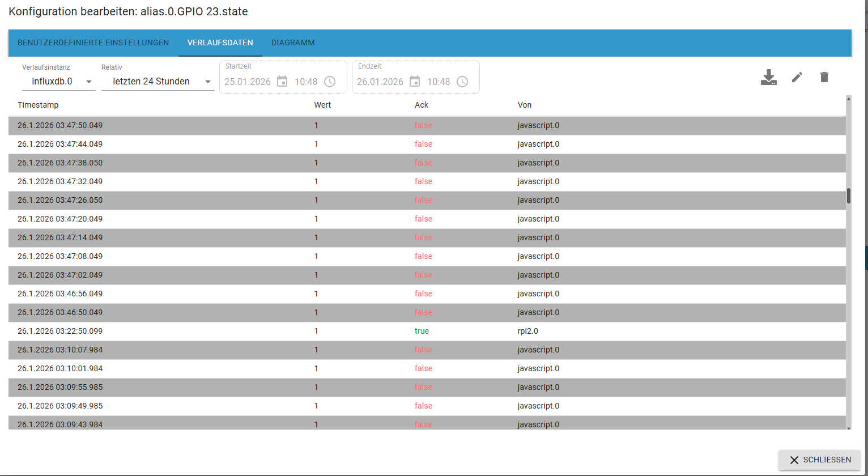Click the scrollbar up arrow

849,99
